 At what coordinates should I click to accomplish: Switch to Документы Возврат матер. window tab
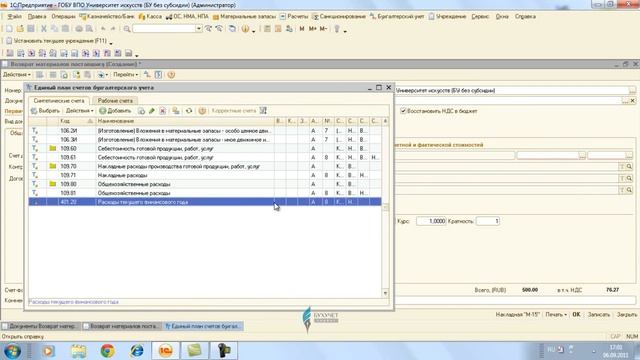click(40, 326)
